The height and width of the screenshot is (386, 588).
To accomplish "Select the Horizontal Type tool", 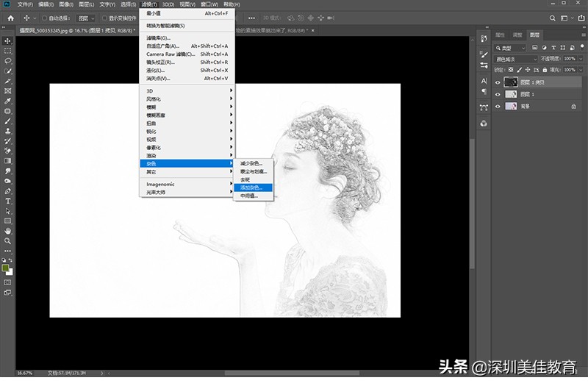I will click(x=7, y=201).
